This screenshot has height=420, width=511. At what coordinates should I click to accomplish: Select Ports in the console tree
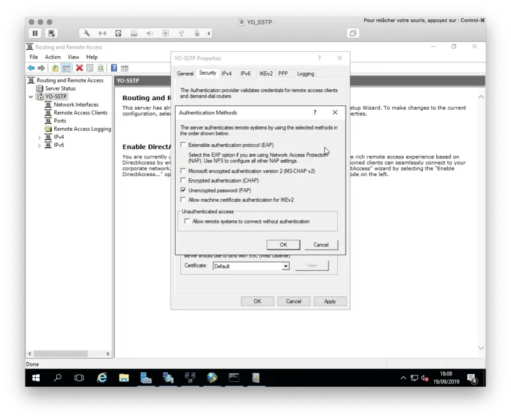(x=60, y=121)
